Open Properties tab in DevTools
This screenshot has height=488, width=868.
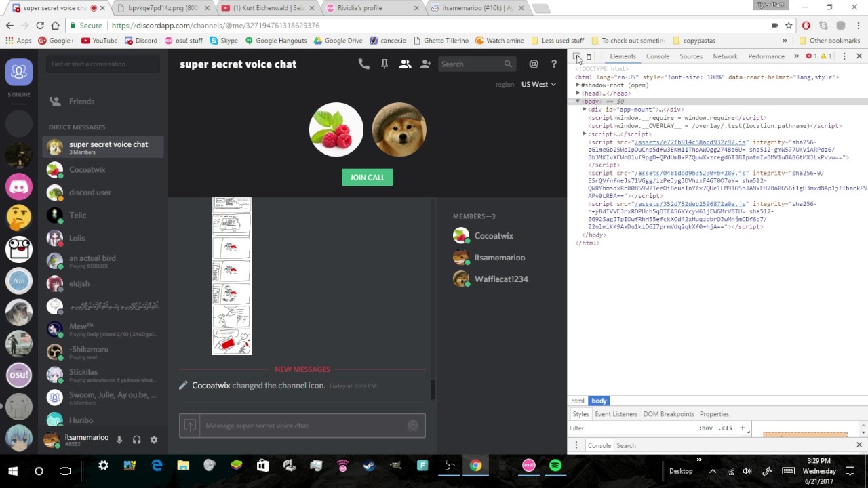coord(714,414)
